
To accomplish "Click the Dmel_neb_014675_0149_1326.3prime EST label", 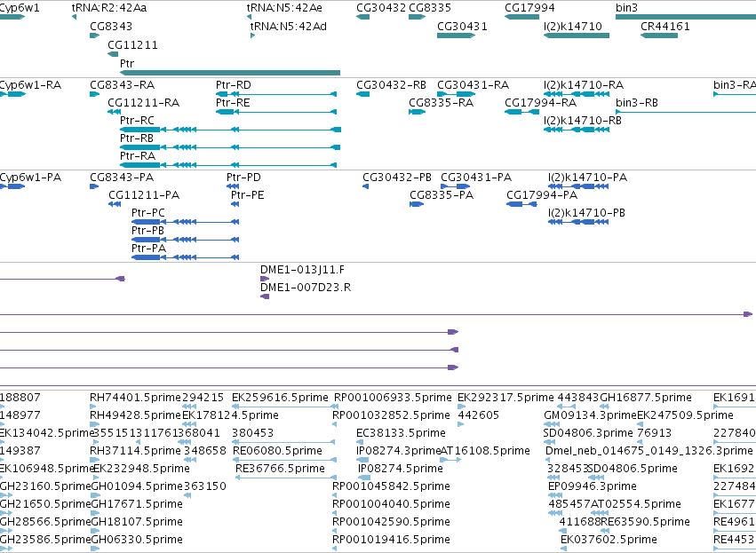I will point(649,451).
